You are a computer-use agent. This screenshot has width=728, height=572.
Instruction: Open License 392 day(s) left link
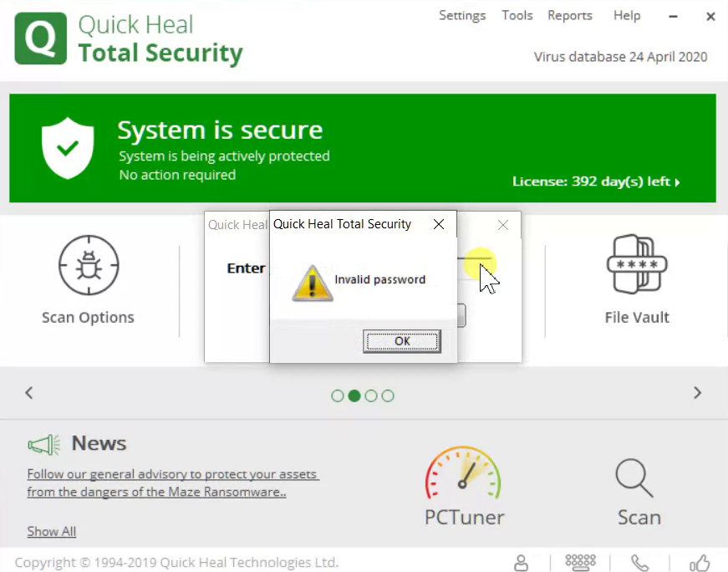596,181
